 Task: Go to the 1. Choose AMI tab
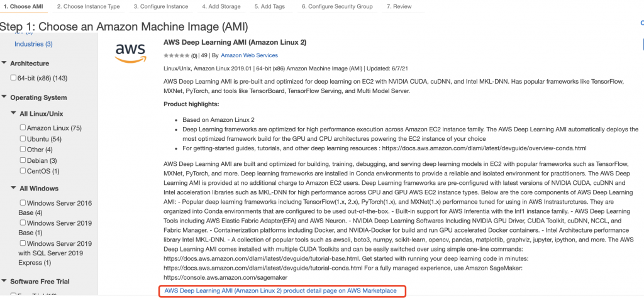[23, 6]
